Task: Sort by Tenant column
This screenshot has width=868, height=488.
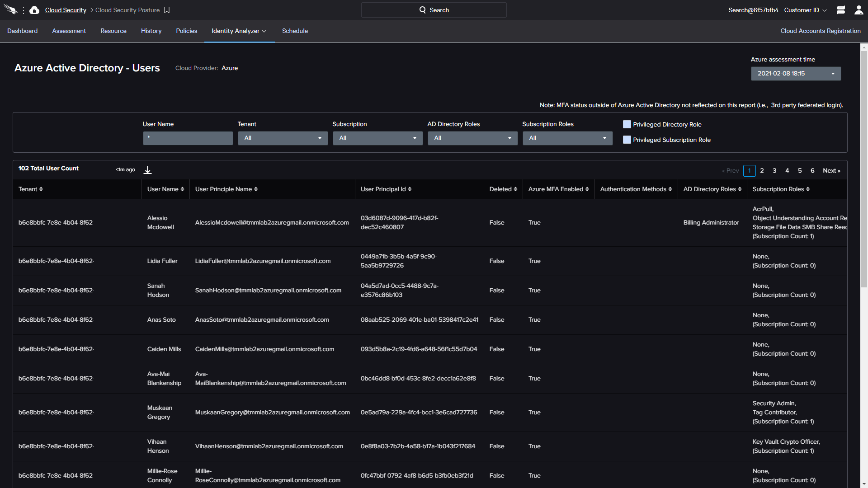Action: (x=30, y=189)
